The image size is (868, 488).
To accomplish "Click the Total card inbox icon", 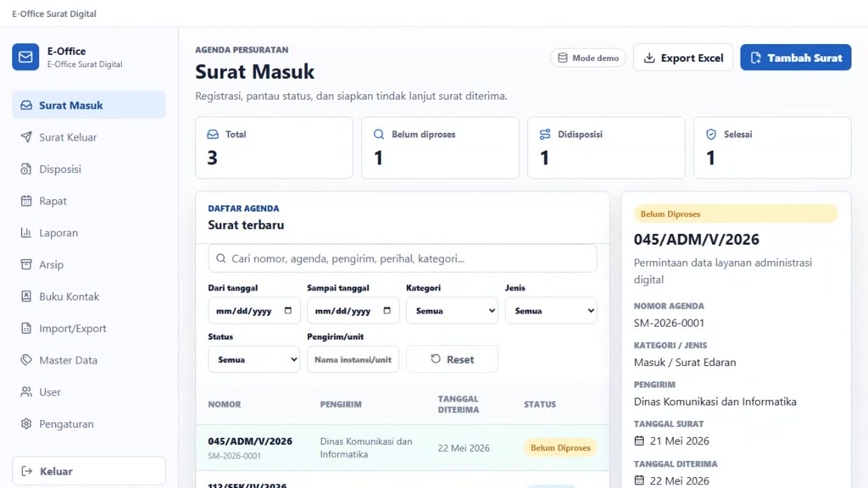I will [x=213, y=134].
